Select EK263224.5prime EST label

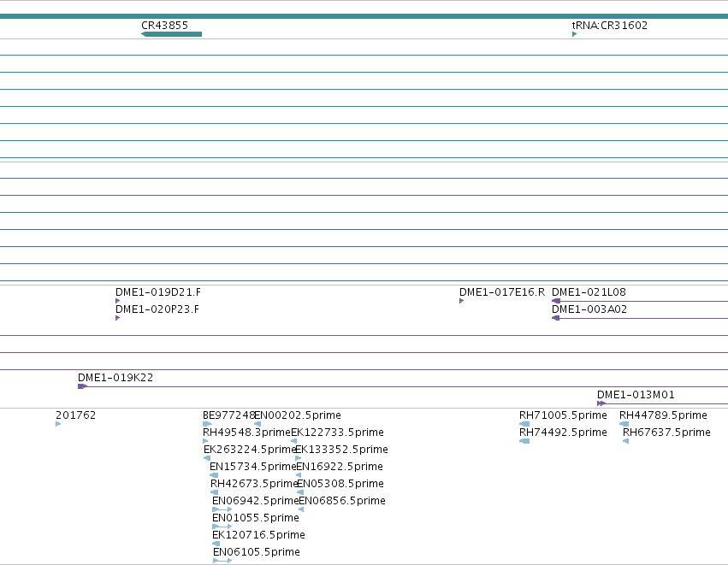click(250, 449)
